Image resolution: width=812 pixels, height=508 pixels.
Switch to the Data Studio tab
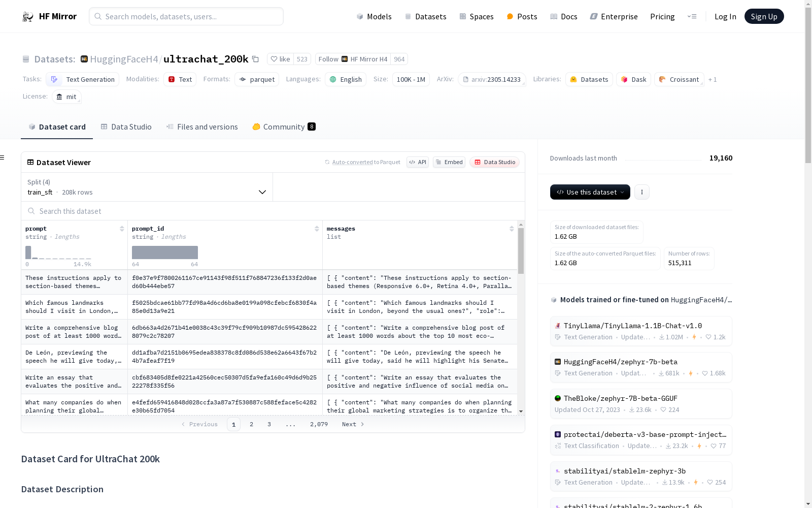126,126
